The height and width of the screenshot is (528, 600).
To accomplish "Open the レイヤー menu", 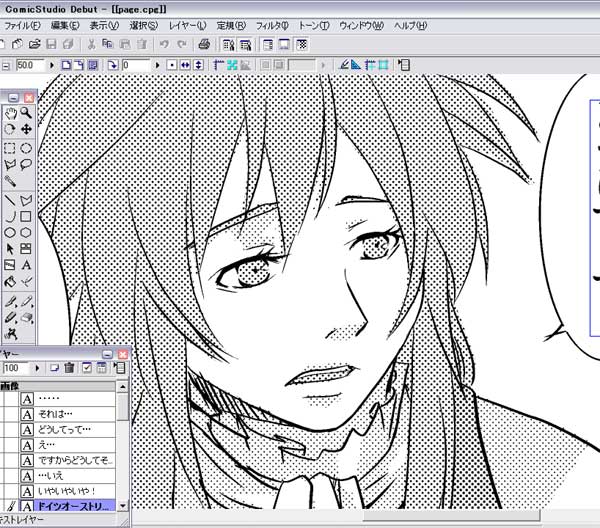I will [188, 26].
